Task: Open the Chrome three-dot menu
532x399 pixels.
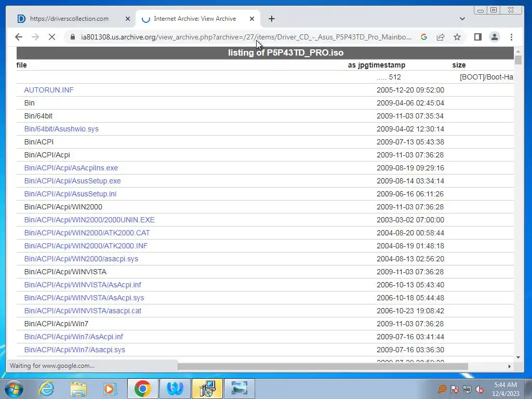Action: [511, 37]
